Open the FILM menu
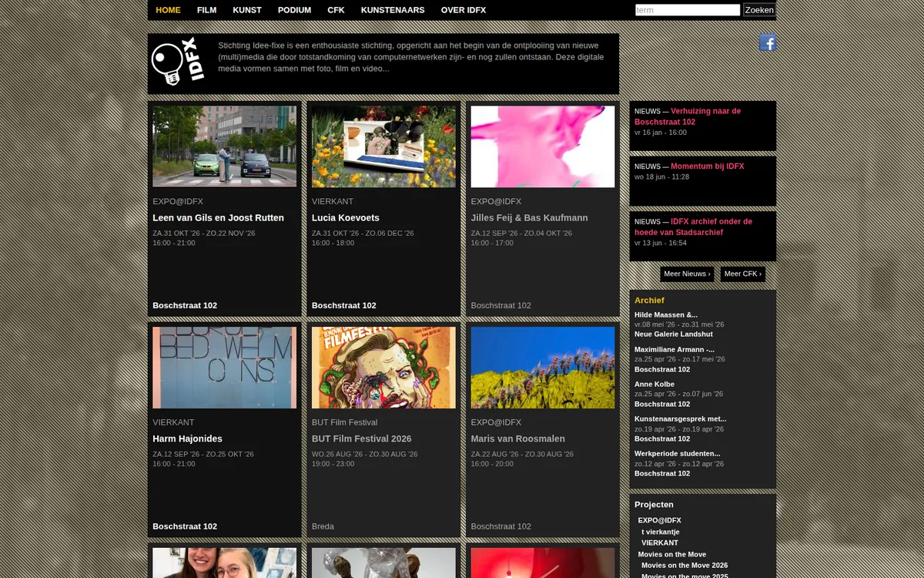 pos(206,10)
